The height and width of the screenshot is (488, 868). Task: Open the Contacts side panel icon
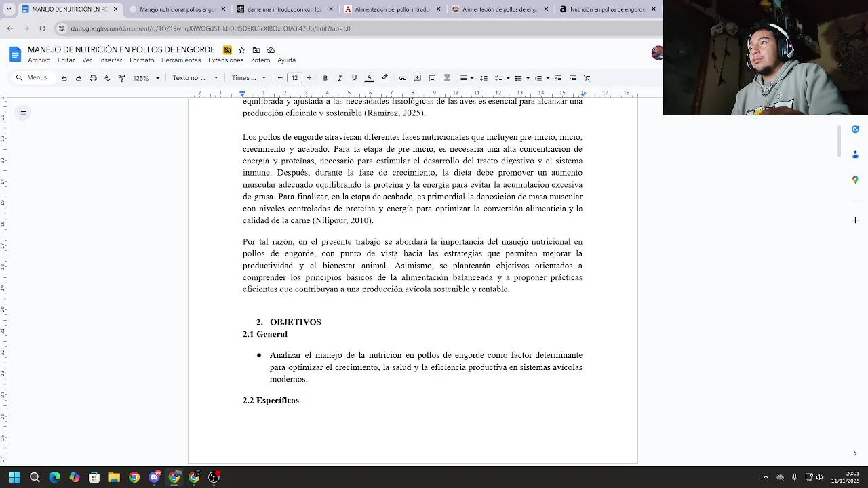(x=855, y=155)
